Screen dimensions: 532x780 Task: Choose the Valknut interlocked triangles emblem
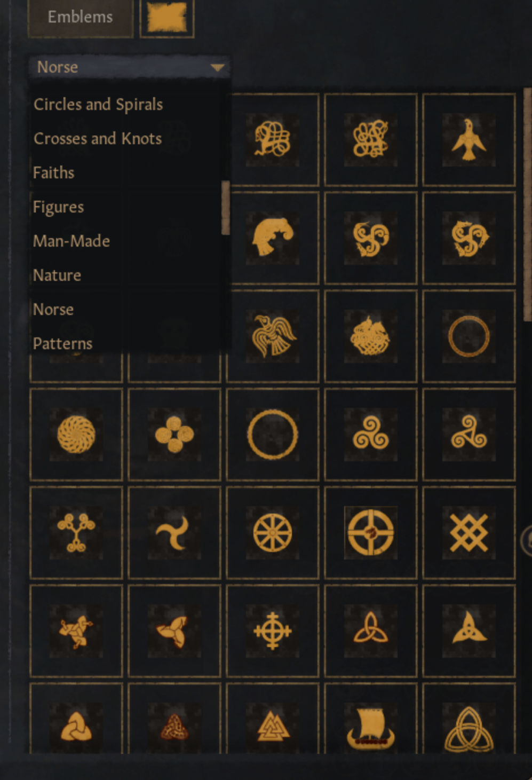273,728
